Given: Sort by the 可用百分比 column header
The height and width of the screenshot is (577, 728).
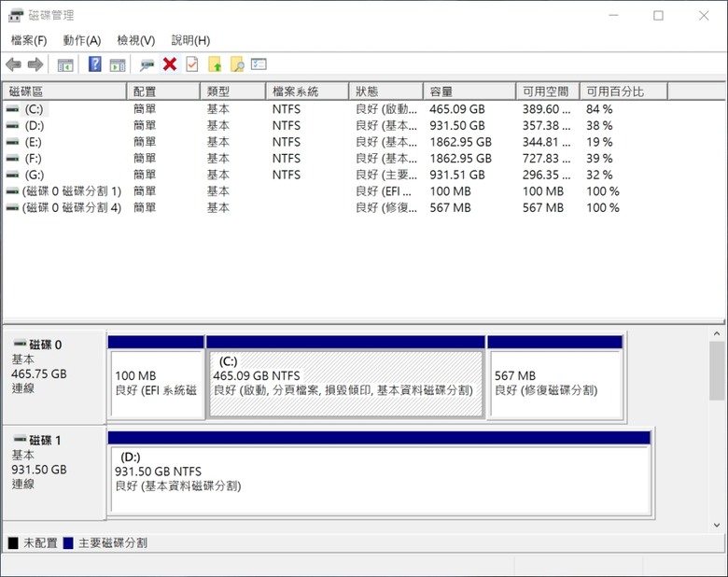Looking at the screenshot, I should coord(623,91).
